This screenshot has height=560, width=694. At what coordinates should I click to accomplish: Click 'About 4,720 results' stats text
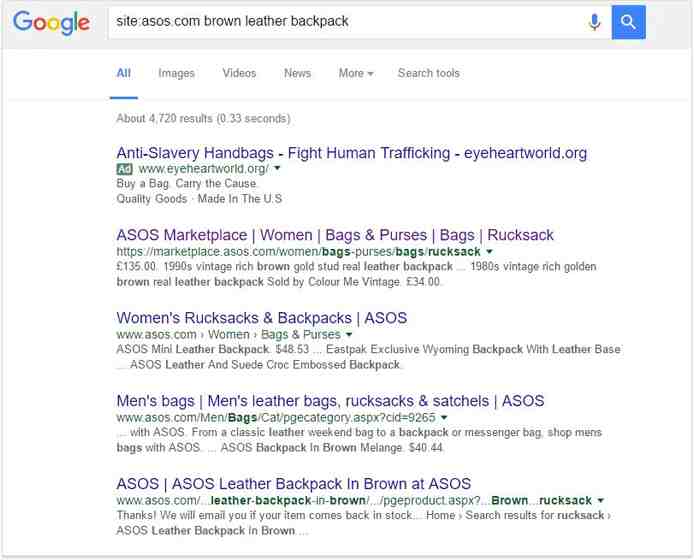pos(203,119)
